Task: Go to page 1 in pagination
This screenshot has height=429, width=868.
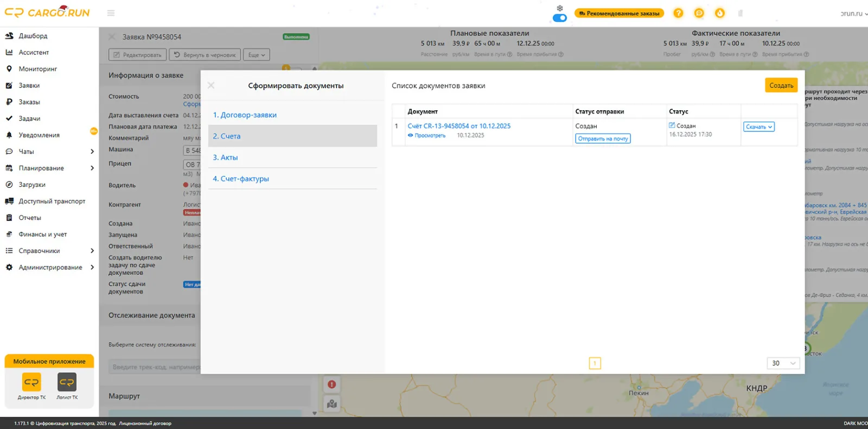Action: click(595, 363)
